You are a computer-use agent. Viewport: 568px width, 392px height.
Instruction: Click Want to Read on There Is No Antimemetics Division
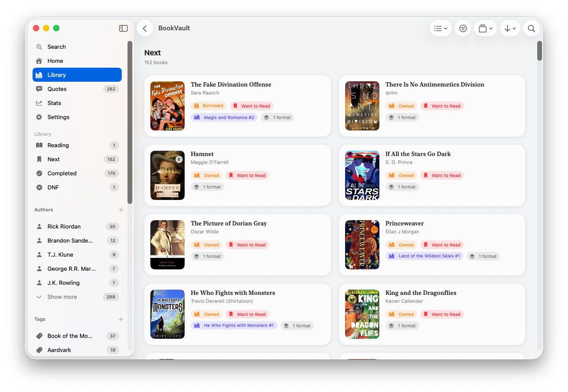(442, 106)
